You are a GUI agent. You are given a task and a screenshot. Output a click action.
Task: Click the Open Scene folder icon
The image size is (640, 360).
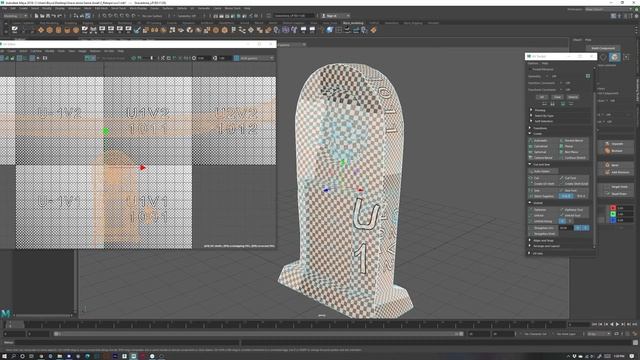click(42, 16)
